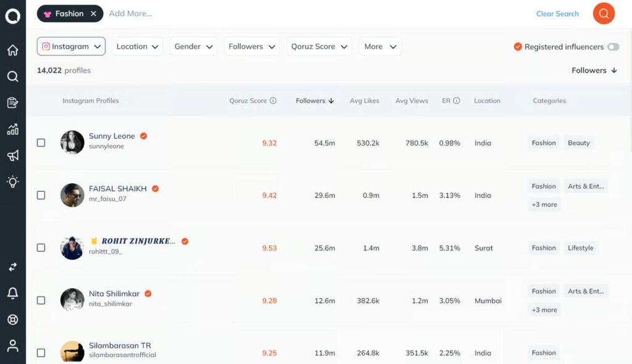Click the sort arrow beside top-right Followers
The height and width of the screenshot is (364, 632).
pos(614,70)
